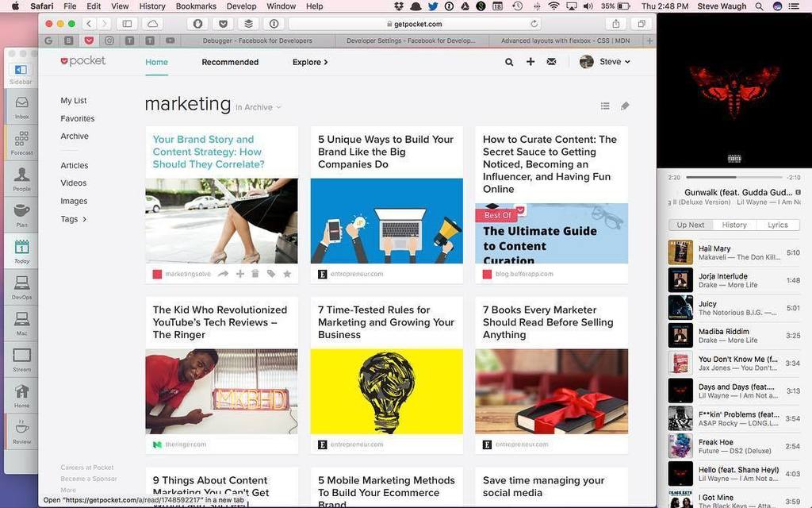The image size is (812, 508).
Task: Open Pocket search with the magnifier icon
Action: [x=509, y=61]
